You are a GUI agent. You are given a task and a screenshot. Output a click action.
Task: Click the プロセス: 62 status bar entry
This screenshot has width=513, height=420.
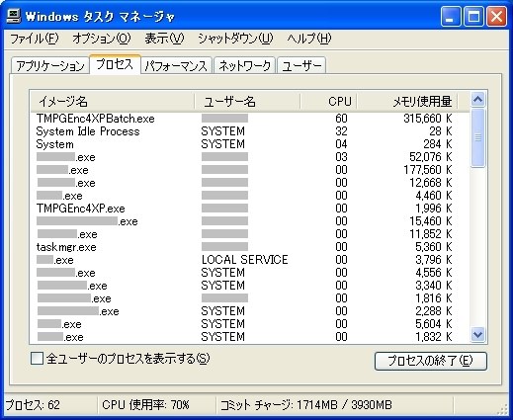click(33, 405)
